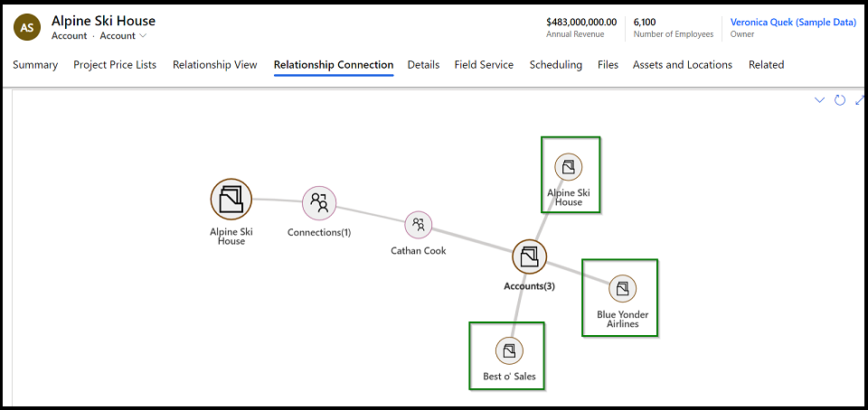Screen dimensions: 868x410
Task: Open the Blue Yonder Airlines account node
Action: pyautogui.click(x=623, y=288)
